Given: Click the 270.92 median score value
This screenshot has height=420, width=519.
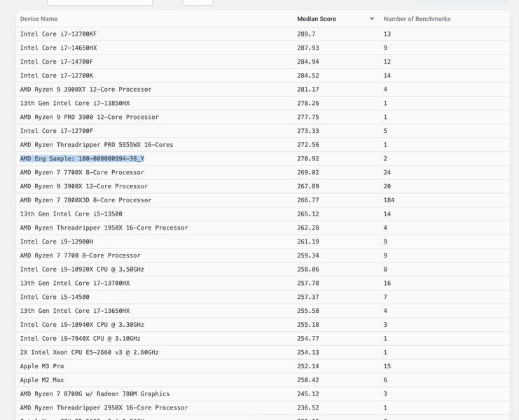Looking at the screenshot, I should (307, 159).
